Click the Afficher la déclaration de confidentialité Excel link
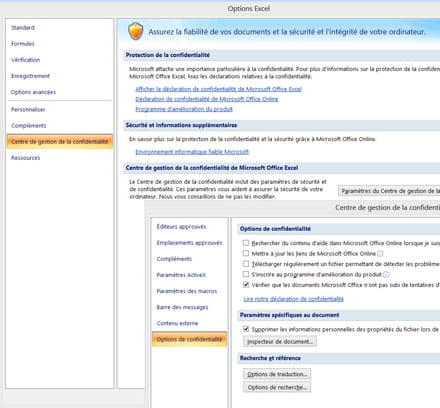The height and width of the screenshot is (408, 440). 218,89
